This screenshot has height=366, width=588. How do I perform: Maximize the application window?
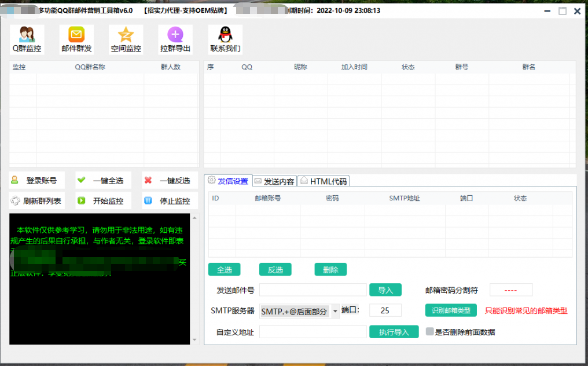563,11
